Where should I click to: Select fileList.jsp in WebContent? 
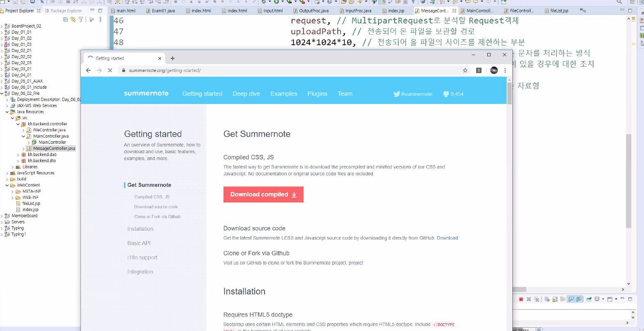click(x=31, y=204)
